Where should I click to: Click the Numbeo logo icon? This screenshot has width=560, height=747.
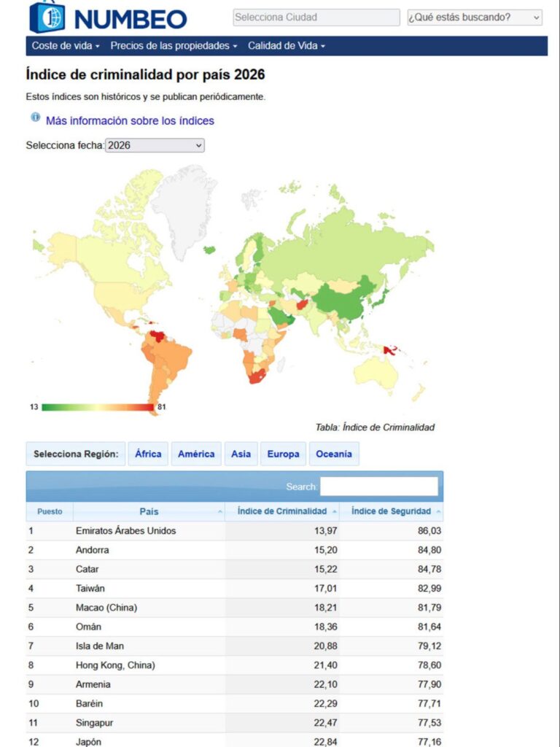click(x=47, y=17)
